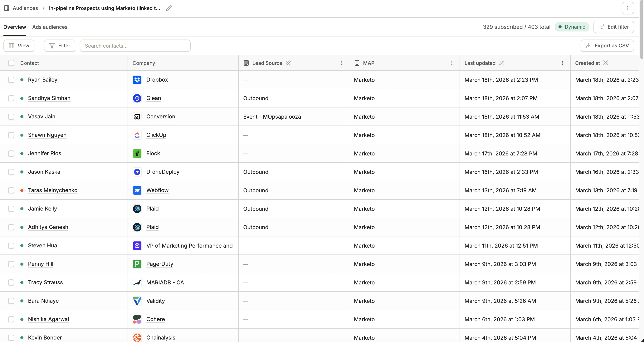Open Chainalysis company link
This screenshot has width=644, height=342.
pyautogui.click(x=161, y=338)
